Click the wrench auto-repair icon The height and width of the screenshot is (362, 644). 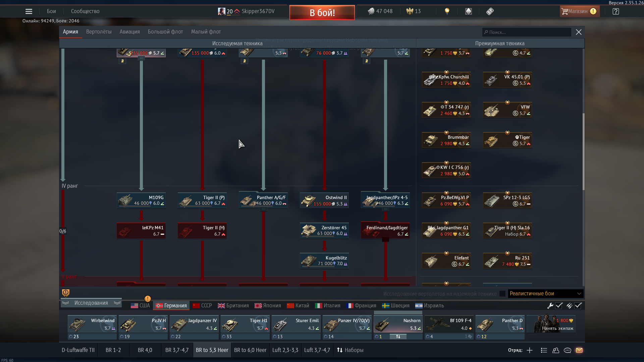pos(550,306)
